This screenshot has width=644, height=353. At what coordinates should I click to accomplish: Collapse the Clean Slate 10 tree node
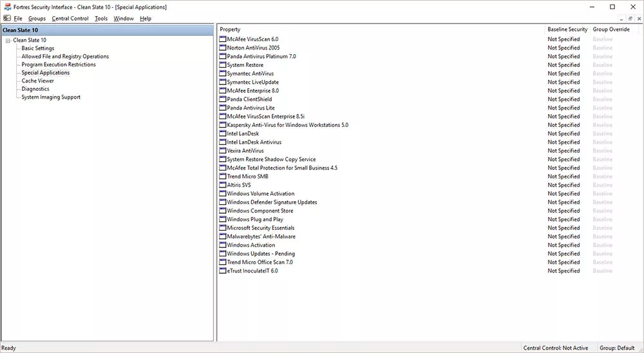pyautogui.click(x=8, y=41)
